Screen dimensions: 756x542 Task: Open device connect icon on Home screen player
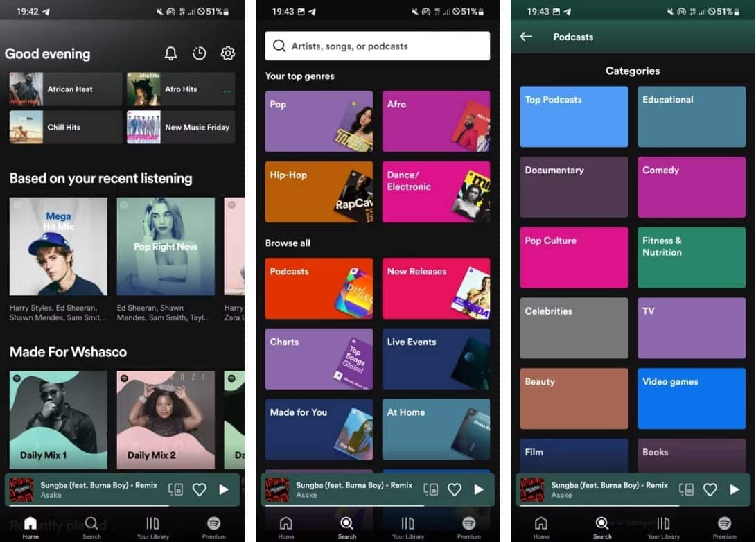click(175, 489)
